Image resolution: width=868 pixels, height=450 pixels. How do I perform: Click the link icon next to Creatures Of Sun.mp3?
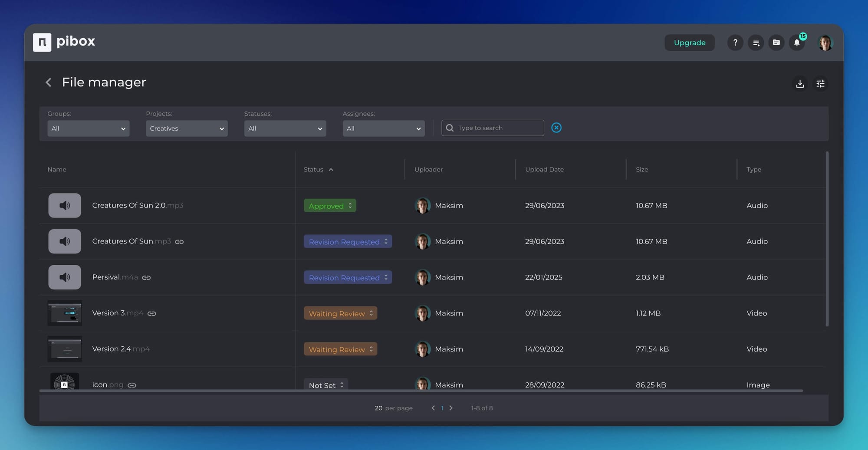click(x=179, y=242)
